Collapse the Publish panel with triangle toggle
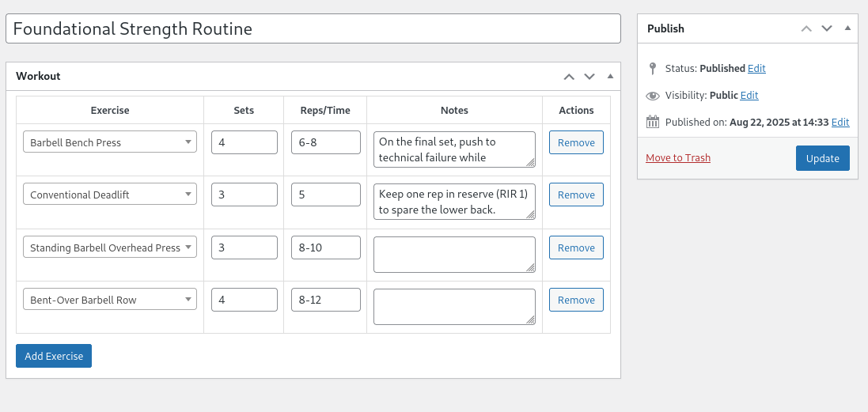The width and height of the screenshot is (868, 412). pyautogui.click(x=847, y=28)
